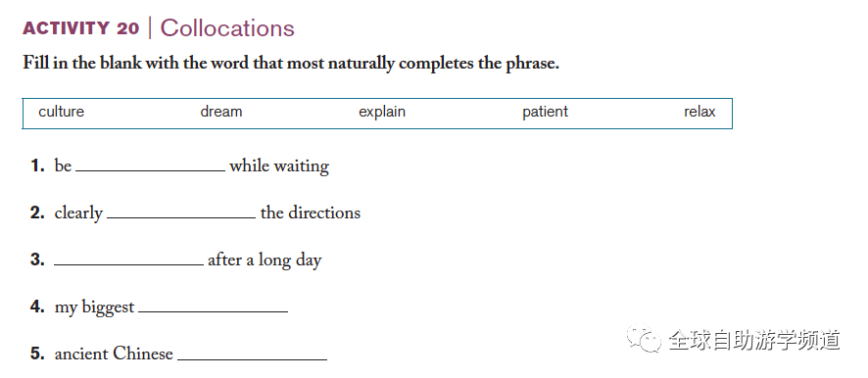Image resolution: width=868 pixels, height=378 pixels.
Task: Click the phrase "while waiting"
Action: point(279,166)
